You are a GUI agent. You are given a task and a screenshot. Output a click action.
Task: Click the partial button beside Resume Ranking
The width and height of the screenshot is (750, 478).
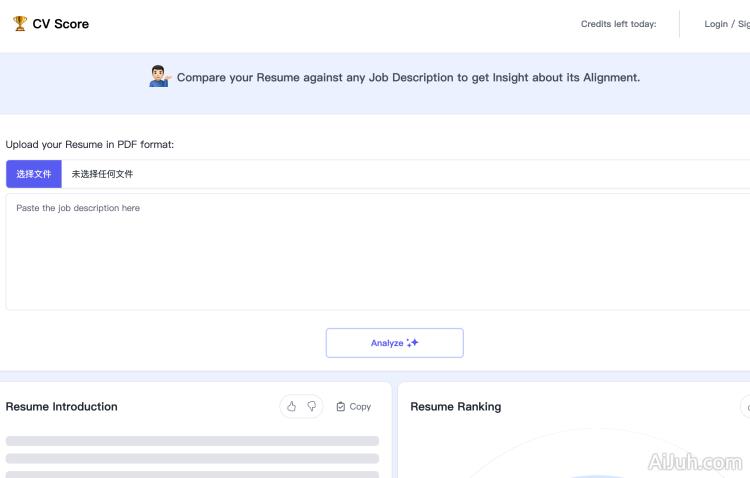pos(744,407)
